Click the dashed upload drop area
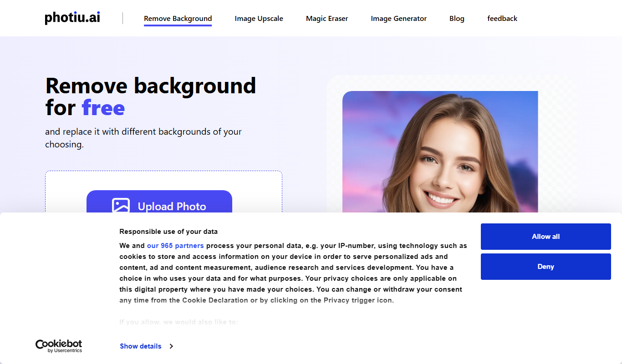Image resolution: width=622 pixels, height=364 pixels. pyautogui.click(x=163, y=192)
